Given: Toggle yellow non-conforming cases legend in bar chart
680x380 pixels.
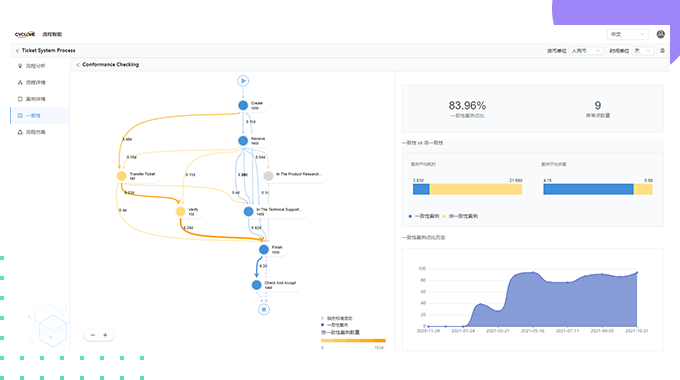Looking at the screenshot, I should click(x=460, y=216).
